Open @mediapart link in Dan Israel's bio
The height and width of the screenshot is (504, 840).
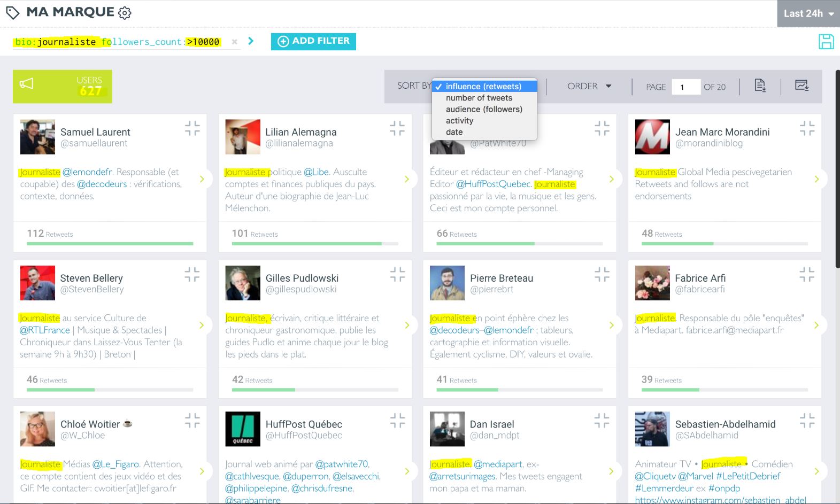pos(498,464)
